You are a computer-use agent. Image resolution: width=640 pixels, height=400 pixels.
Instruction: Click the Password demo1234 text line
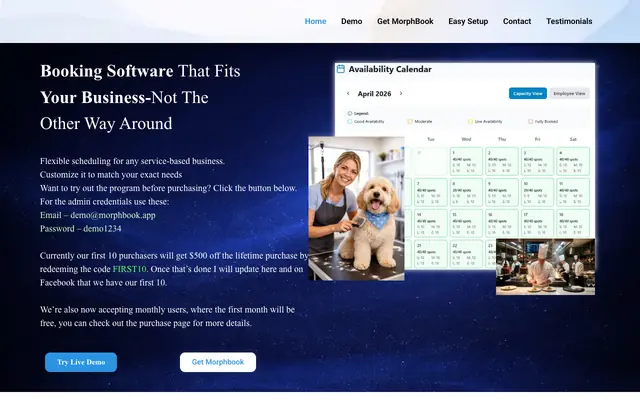[81, 229]
